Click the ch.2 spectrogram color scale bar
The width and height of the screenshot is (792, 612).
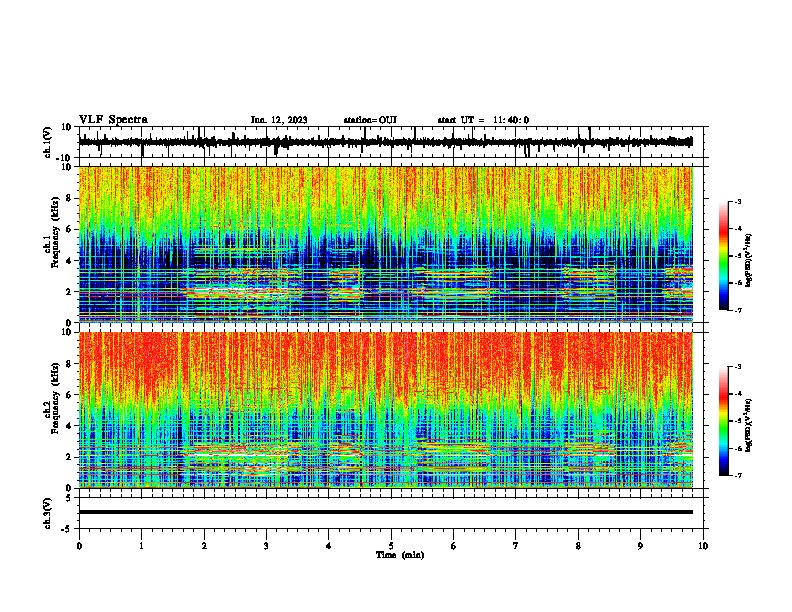click(x=724, y=421)
